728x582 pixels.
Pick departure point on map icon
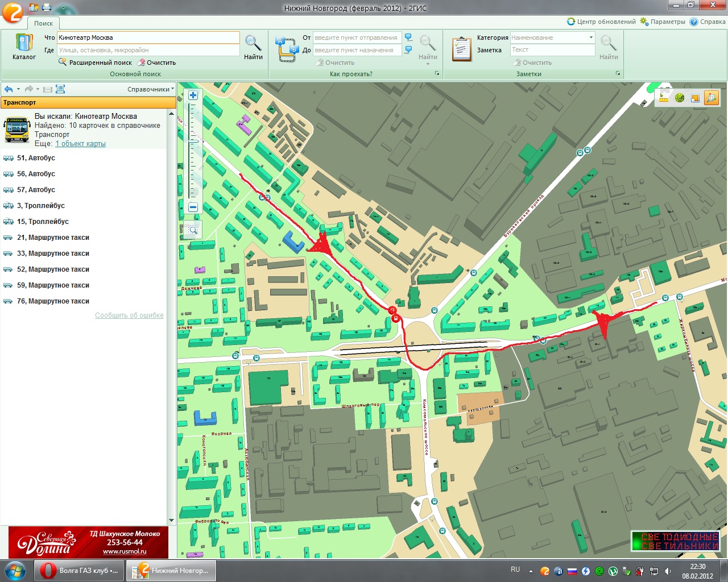click(x=408, y=38)
